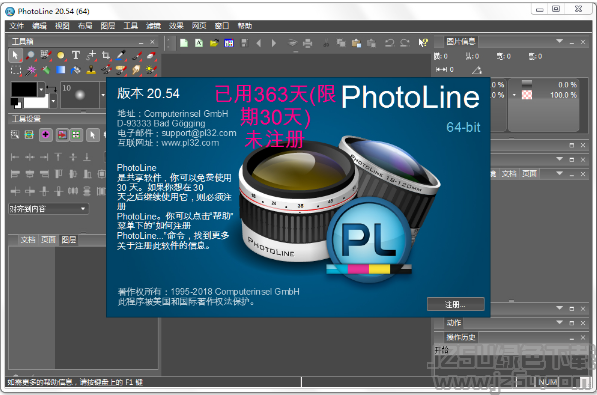
Task: Click the swap foreground/background colors arrow
Action: [51, 88]
